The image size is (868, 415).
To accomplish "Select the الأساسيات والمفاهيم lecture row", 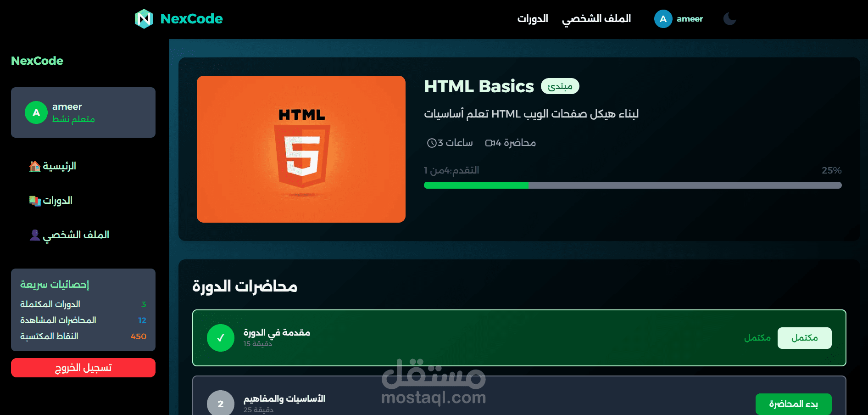I will pos(519,396).
